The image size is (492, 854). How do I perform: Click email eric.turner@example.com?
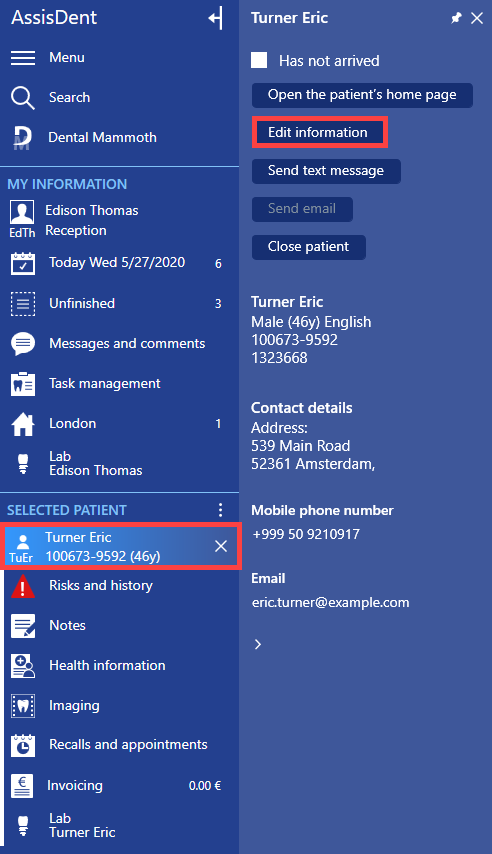point(331,603)
